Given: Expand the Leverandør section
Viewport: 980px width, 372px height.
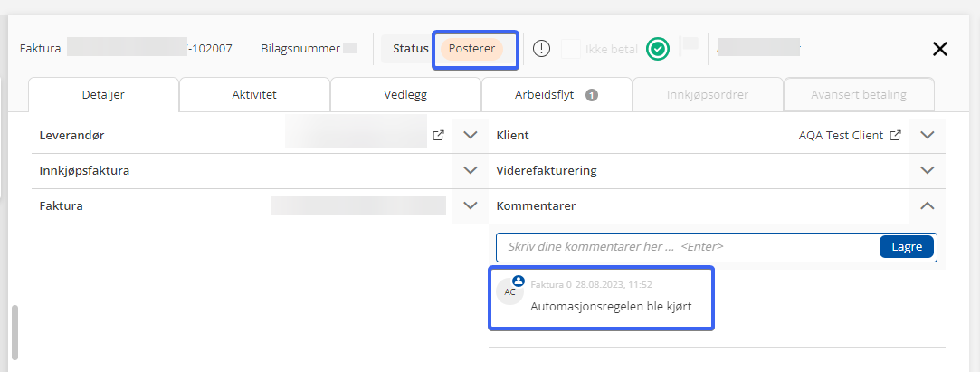Looking at the screenshot, I should [x=470, y=136].
